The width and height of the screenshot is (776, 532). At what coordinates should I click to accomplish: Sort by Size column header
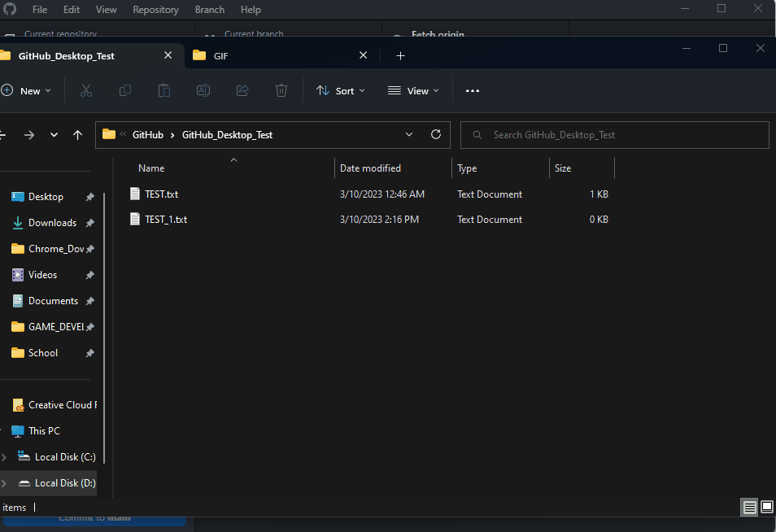coord(582,168)
